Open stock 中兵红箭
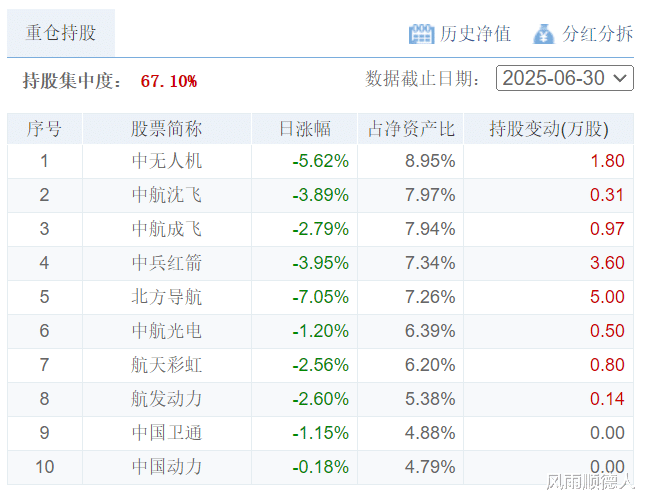Viewport: 645px width, 503px height. tap(167, 263)
